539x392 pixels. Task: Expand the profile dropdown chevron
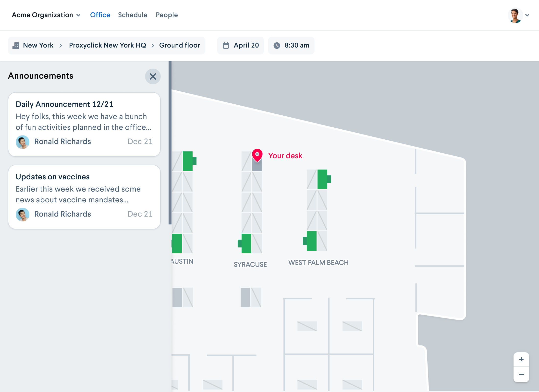pos(527,15)
